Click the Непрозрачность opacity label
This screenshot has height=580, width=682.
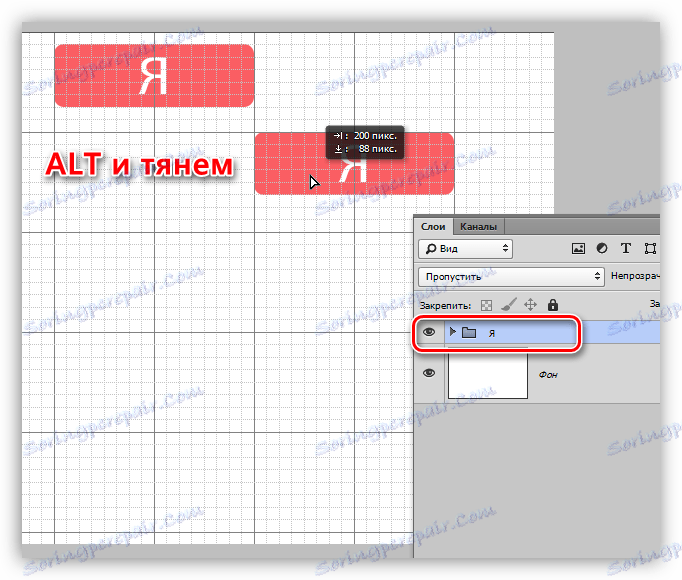point(635,276)
